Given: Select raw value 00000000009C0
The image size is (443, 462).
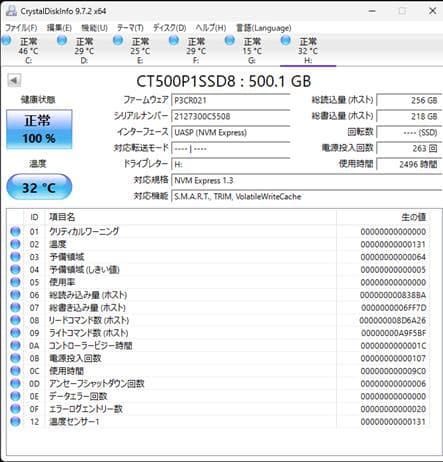Looking at the screenshot, I should (393, 371).
